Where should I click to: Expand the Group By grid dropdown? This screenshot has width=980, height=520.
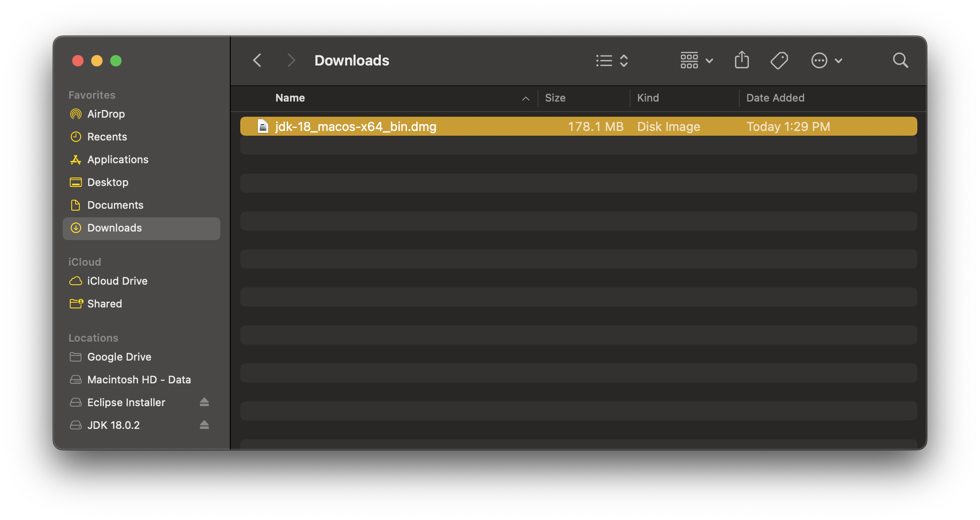pyautogui.click(x=696, y=60)
